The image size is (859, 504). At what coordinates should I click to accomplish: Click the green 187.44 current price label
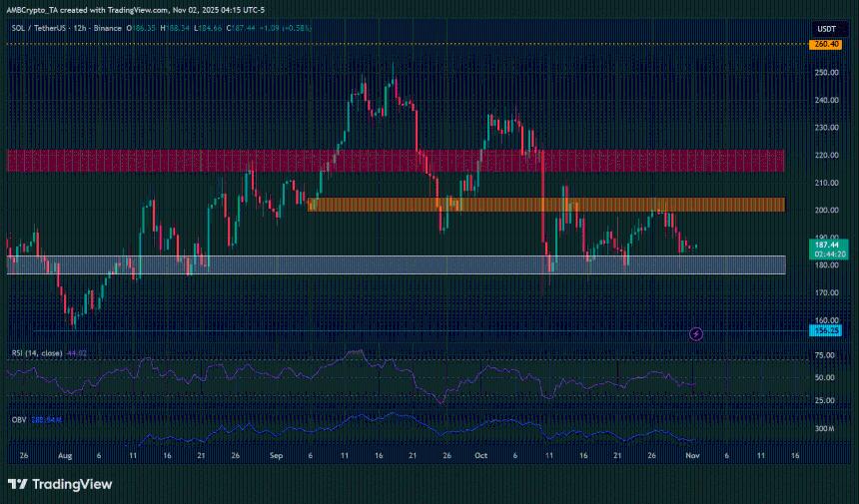pyautogui.click(x=824, y=242)
